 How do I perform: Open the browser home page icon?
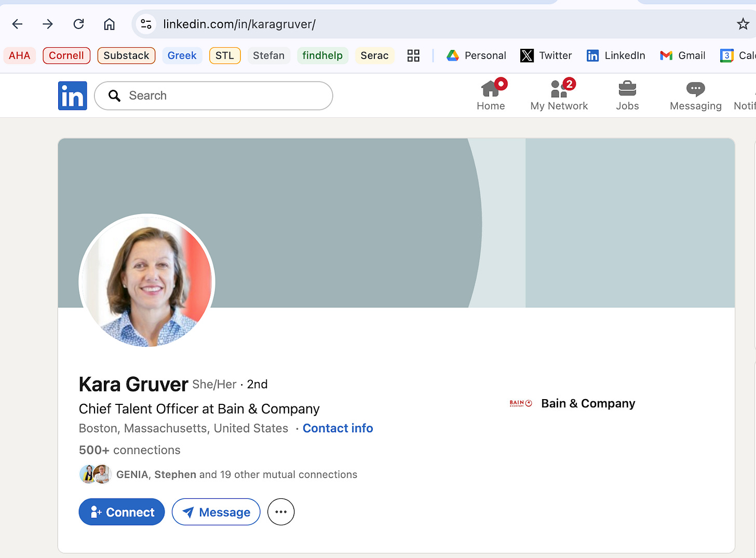click(x=109, y=24)
